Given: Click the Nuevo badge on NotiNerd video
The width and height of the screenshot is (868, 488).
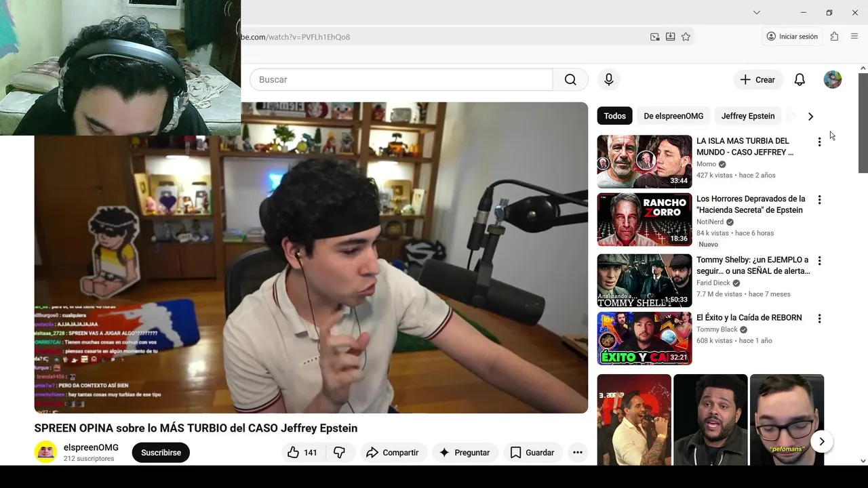Looking at the screenshot, I should point(708,244).
